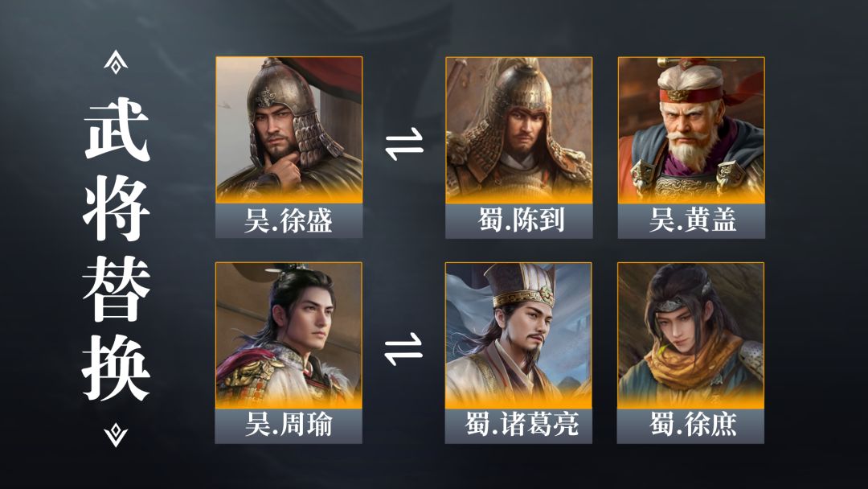
Task: Click the 将 character in the title
Action: point(117,209)
